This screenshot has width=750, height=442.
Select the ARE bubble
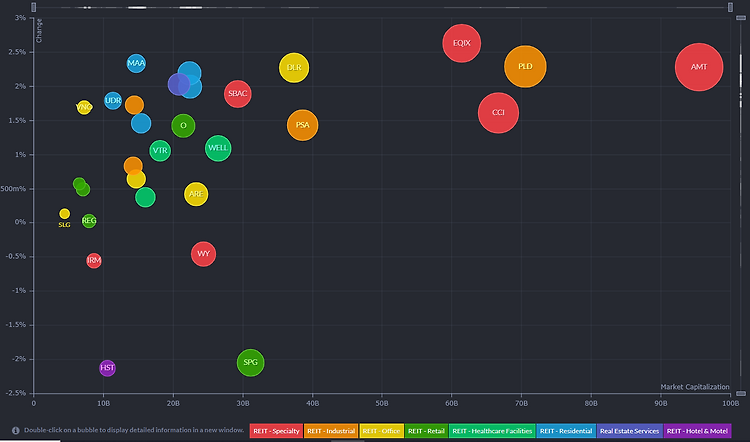tap(196, 194)
